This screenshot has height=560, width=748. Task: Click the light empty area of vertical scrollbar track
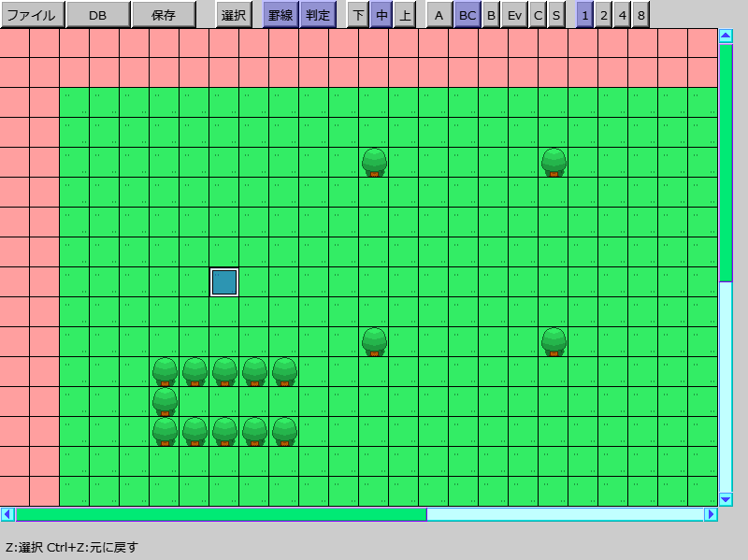click(726, 387)
